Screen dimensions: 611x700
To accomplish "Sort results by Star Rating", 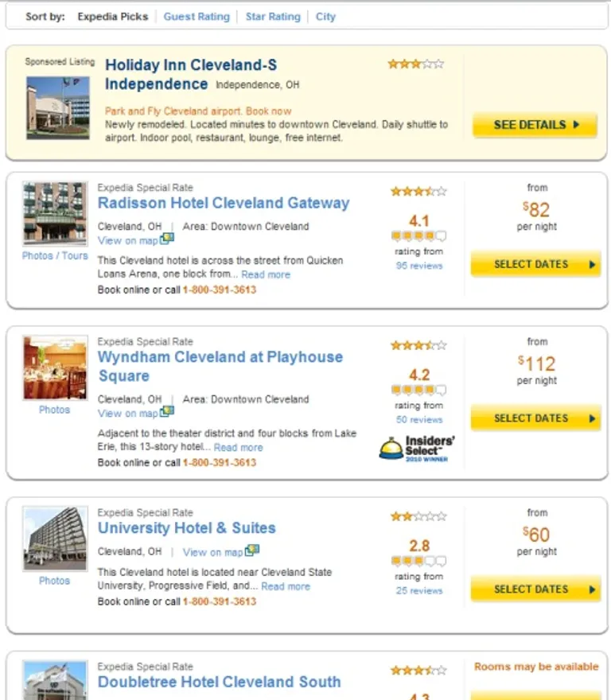I will click(x=273, y=17).
